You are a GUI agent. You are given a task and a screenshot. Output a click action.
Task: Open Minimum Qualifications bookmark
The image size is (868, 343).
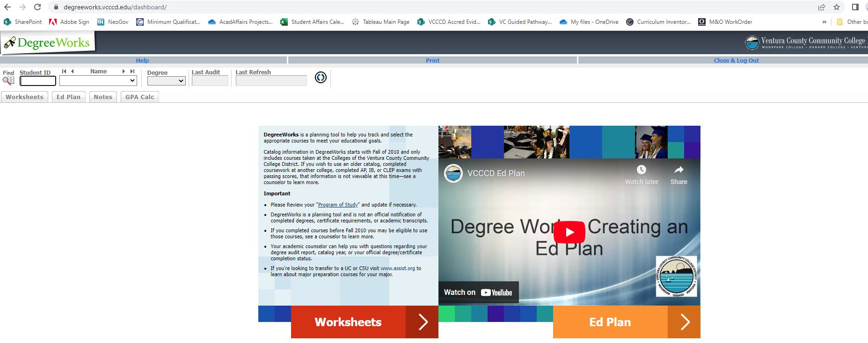(168, 22)
